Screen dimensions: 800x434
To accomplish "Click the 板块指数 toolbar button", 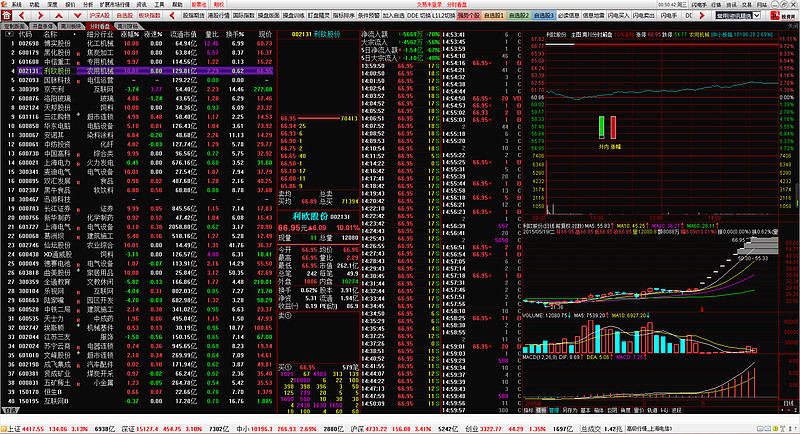I will point(149,16).
